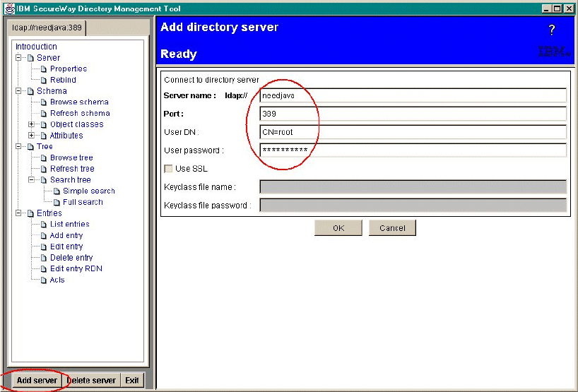Click the document icon beside Rebind
The width and height of the screenshot is (578, 392).
pyautogui.click(x=44, y=80)
